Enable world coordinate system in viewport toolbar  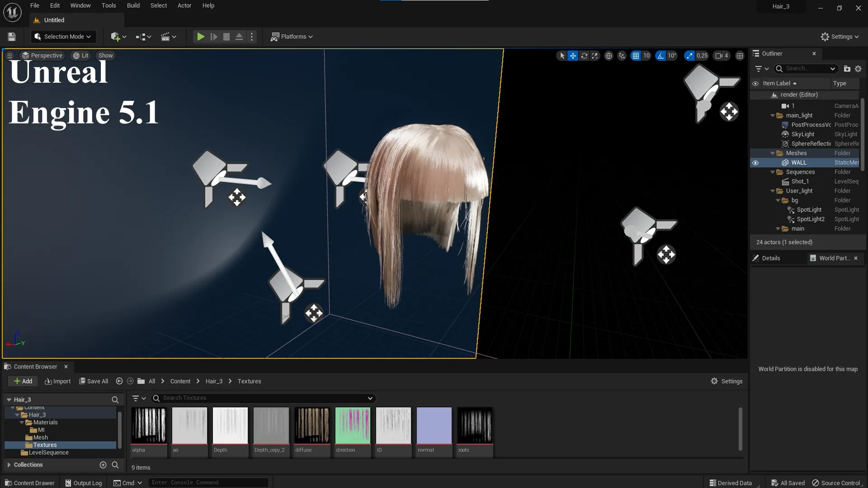[x=609, y=55]
